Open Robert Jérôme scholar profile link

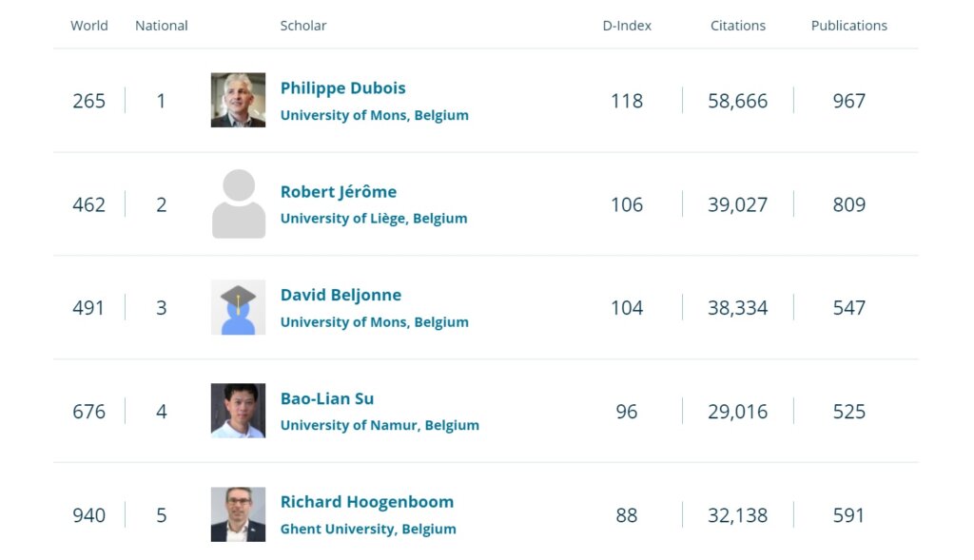tap(339, 192)
